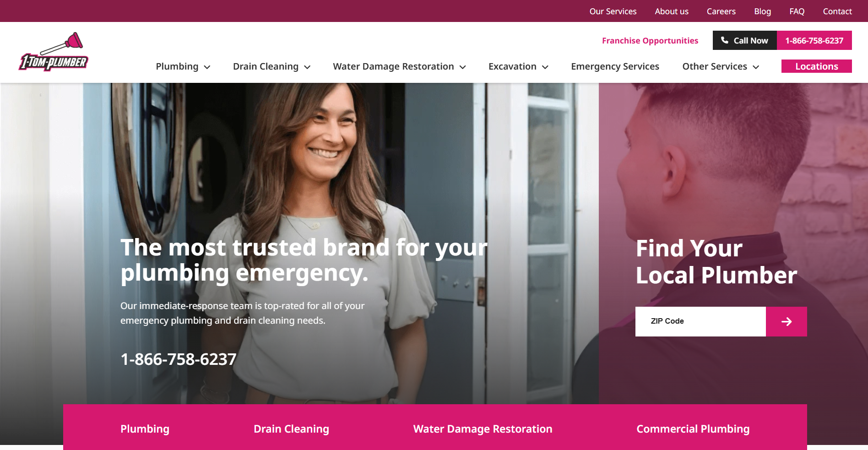Click the phone icon beside Call Now

[725, 40]
